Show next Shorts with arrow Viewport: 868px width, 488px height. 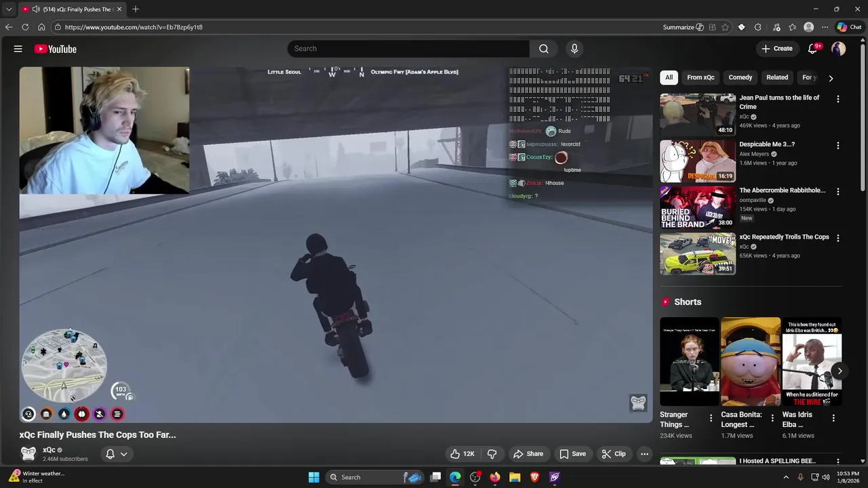point(840,371)
